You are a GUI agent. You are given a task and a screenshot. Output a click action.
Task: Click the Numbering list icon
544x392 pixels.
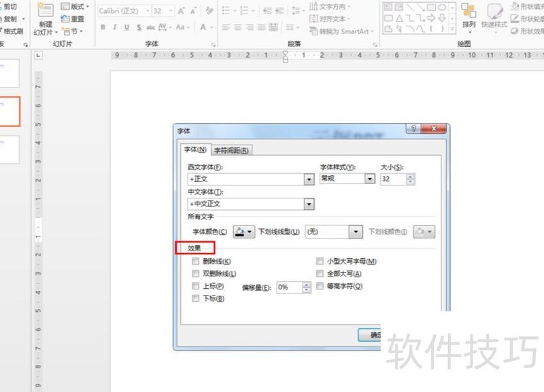click(x=245, y=11)
